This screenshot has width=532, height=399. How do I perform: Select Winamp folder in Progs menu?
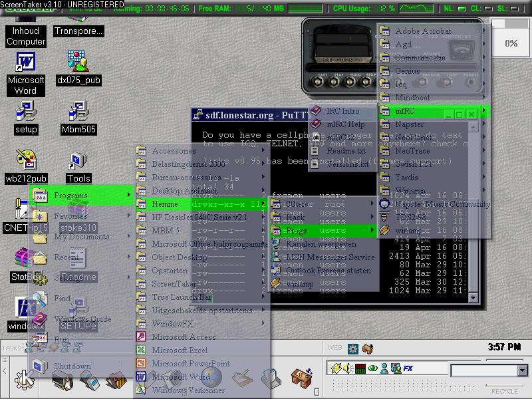point(433,191)
